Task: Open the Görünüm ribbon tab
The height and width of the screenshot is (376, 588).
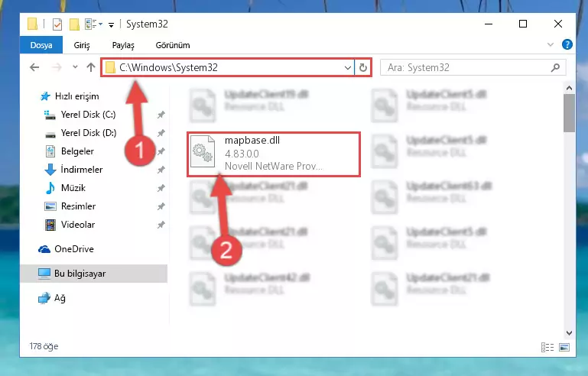Action: [x=173, y=45]
